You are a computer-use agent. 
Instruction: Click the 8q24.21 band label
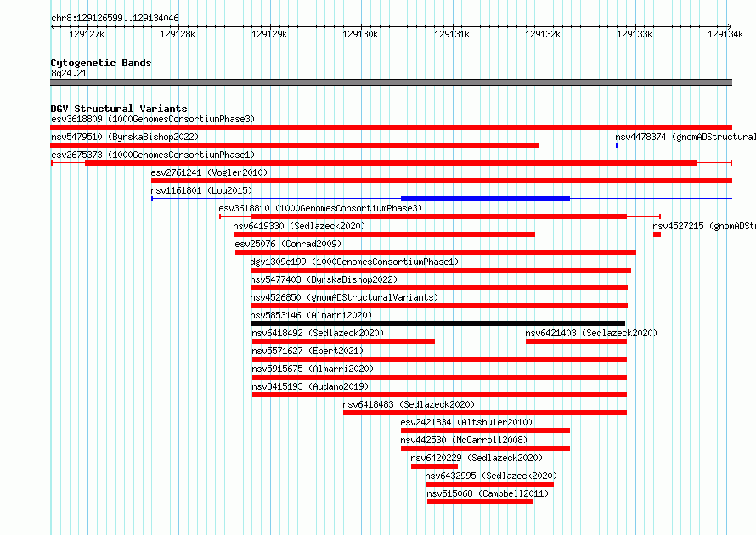pos(69,73)
